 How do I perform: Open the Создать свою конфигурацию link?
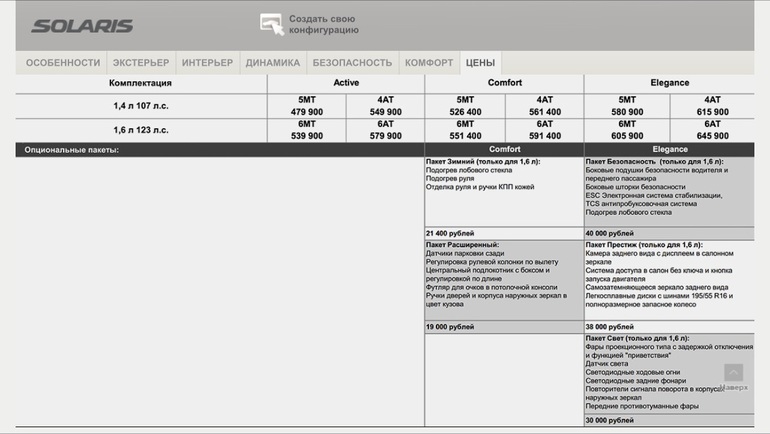click(x=323, y=25)
